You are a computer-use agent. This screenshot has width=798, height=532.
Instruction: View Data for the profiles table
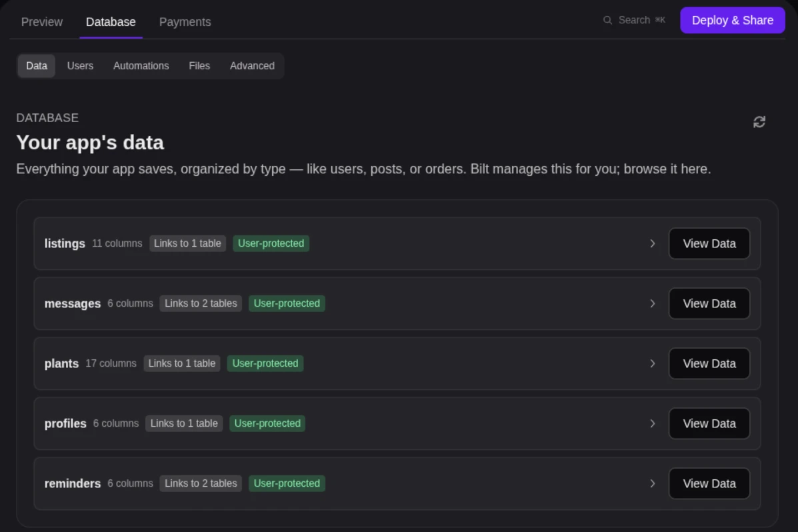pos(709,423)
